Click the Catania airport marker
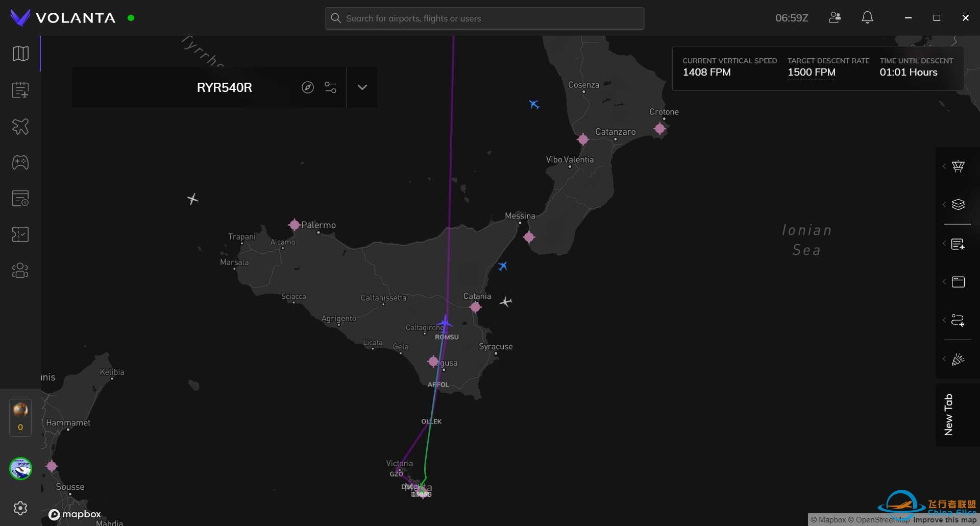 (x=475, y=307)
